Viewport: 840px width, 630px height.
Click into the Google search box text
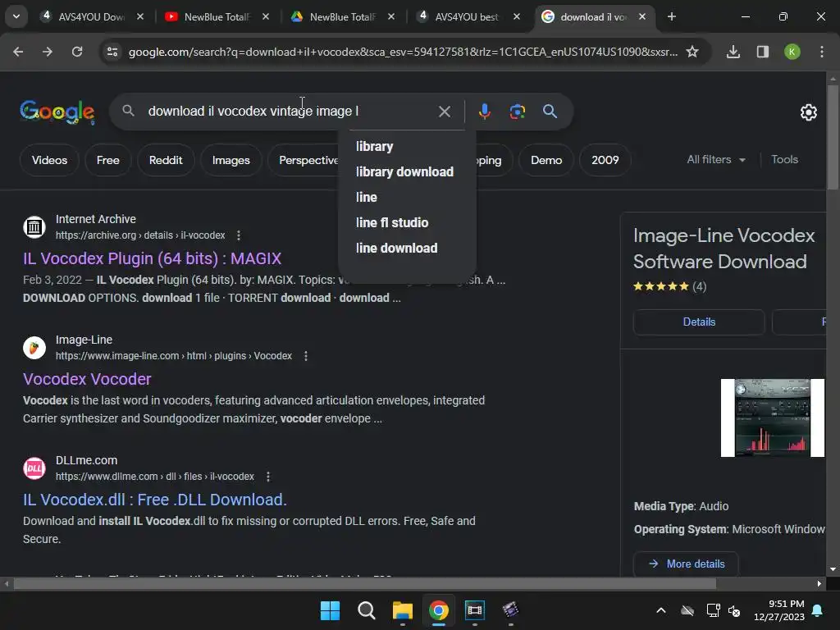tap(253, 111)
